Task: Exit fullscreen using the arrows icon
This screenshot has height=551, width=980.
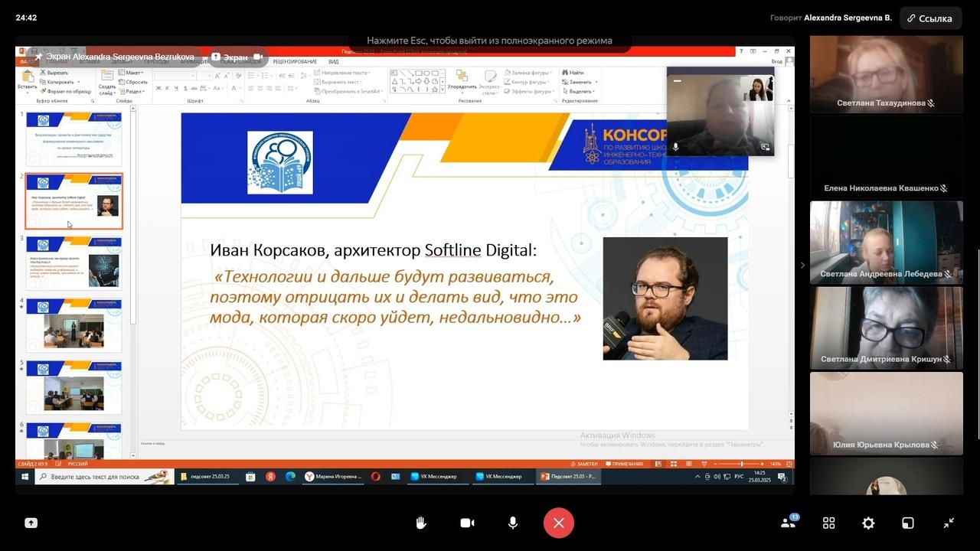Action: (x=949, y=523)
